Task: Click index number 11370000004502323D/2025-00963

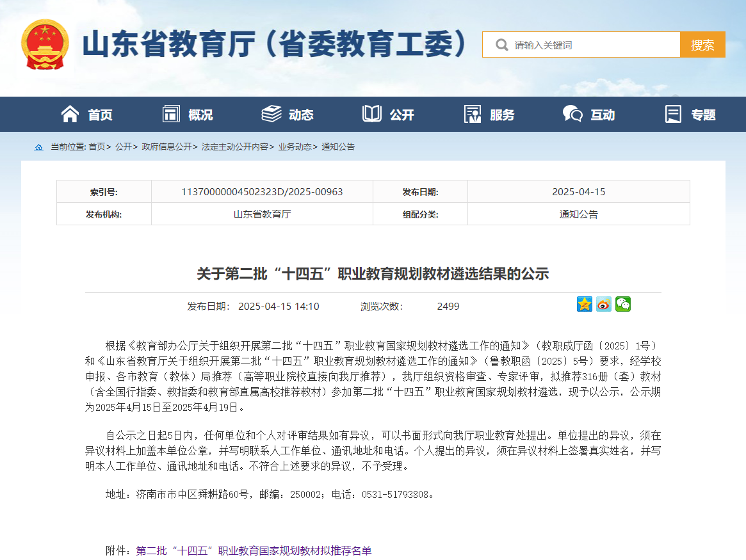Action: 262,191
